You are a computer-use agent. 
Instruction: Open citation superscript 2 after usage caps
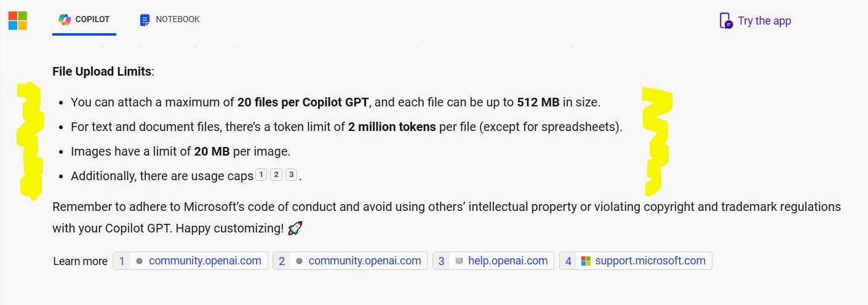[x=276, y=175]
